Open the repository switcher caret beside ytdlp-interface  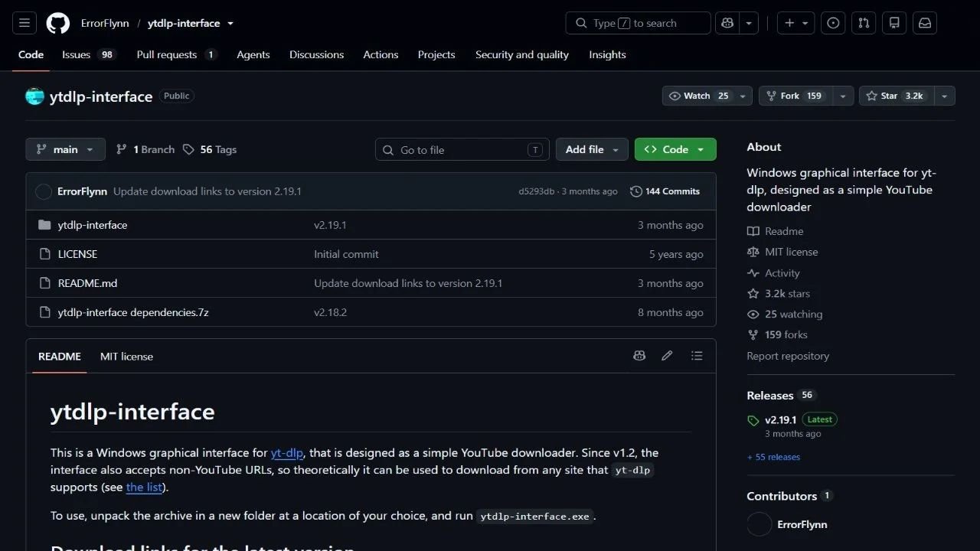point(230,24)
